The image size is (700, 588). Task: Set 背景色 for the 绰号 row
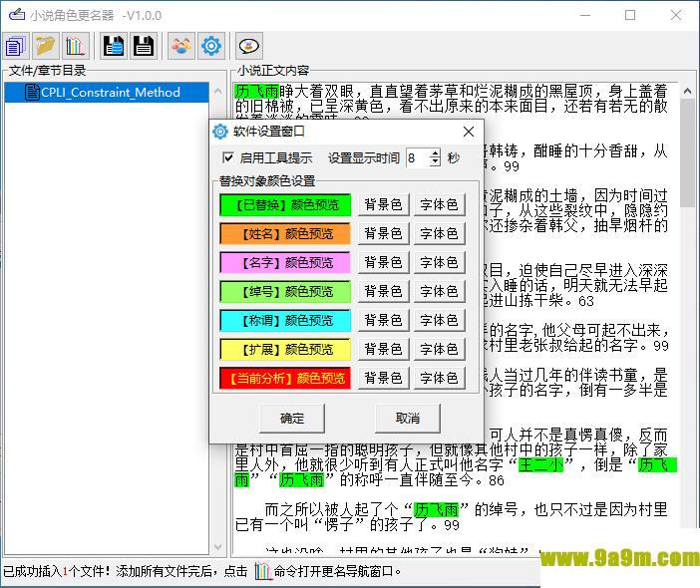(384, 292)
